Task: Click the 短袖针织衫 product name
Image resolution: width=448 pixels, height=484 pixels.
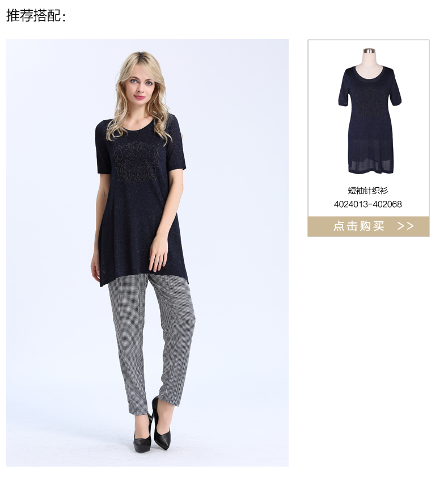Action: [368, 191]
